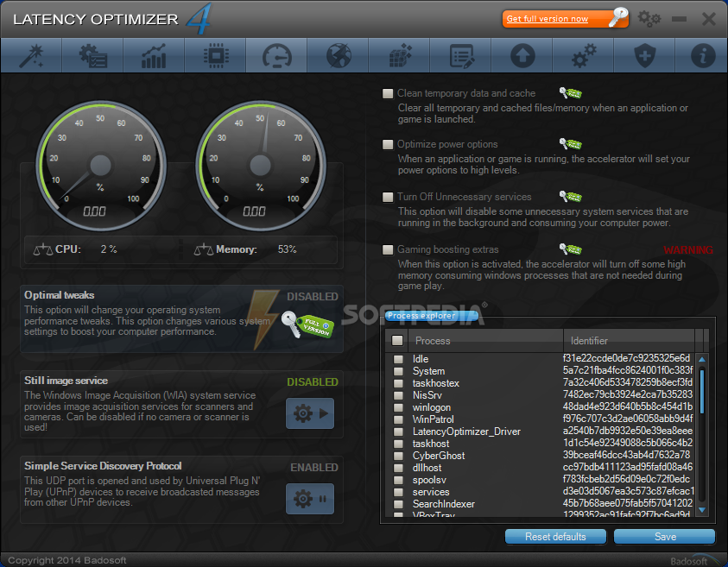Click the process list scrollbar thumb

point(701,391)
